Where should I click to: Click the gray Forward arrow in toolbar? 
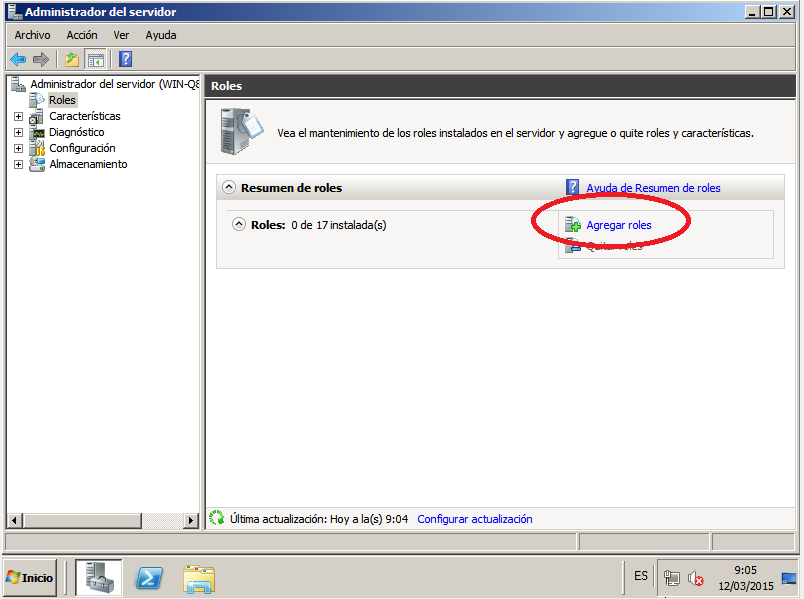[x=41, y=59]
